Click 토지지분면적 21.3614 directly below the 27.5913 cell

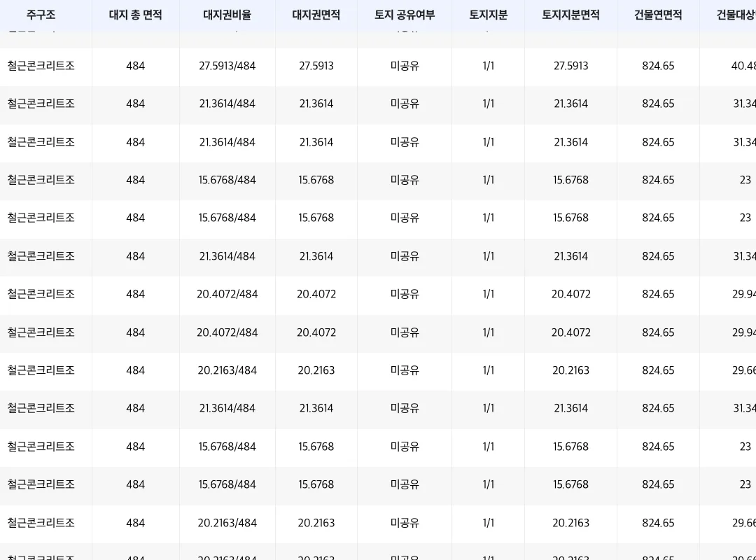coord(571,104)
